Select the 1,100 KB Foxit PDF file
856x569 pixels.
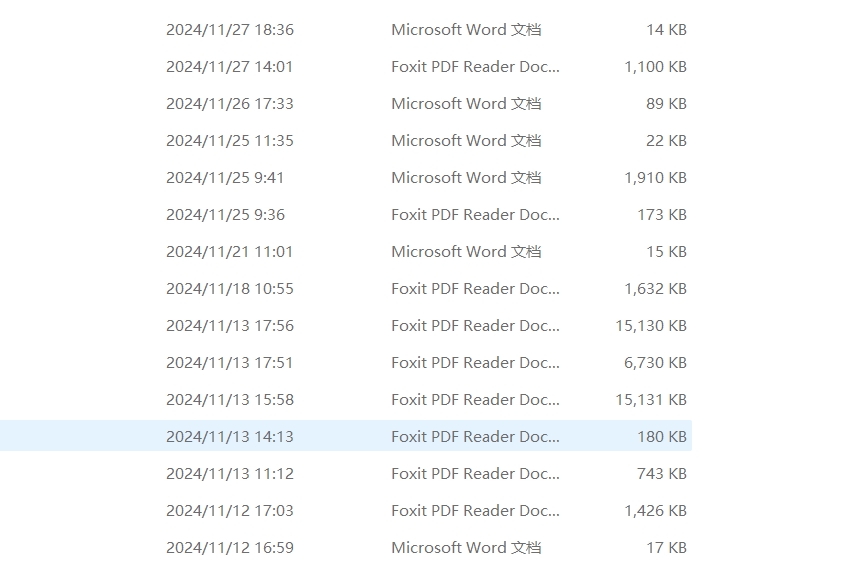475,67
